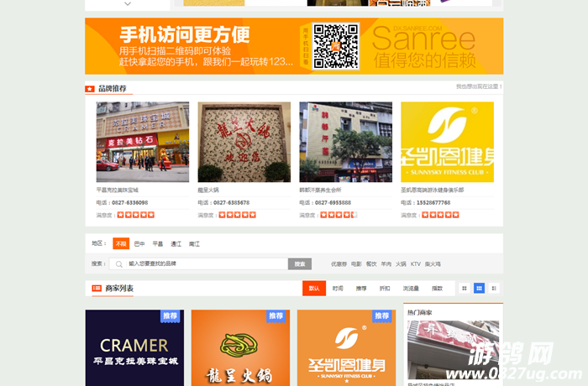Expand the chevron at top left panel
This screenshot has height=386, width=588.
pos(127,3)
